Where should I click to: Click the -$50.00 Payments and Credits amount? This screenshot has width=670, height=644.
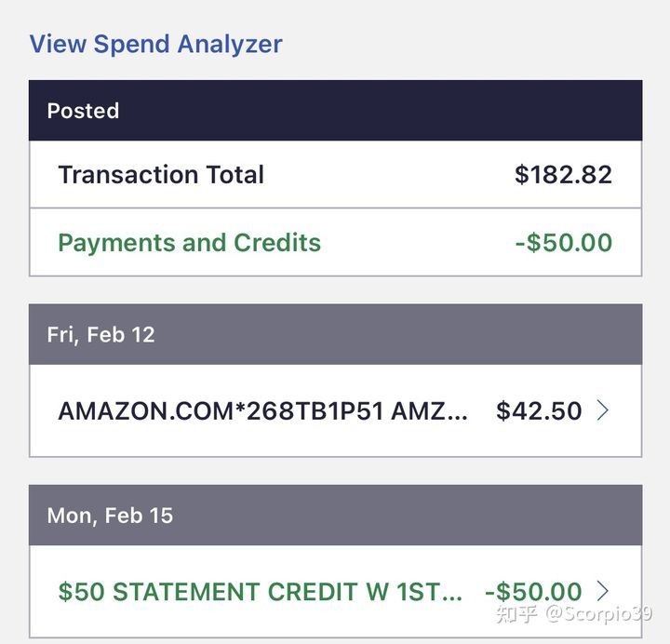pos(563,243)
